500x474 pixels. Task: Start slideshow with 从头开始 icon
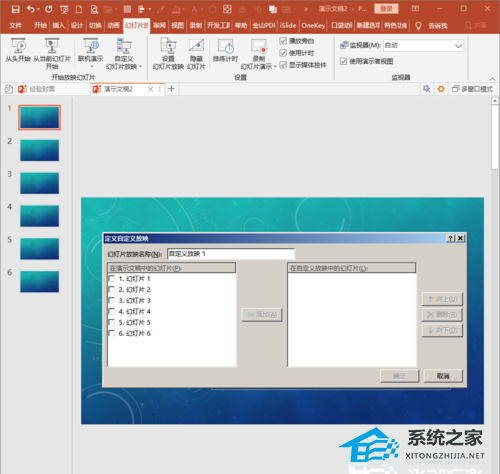pos(18,46)
